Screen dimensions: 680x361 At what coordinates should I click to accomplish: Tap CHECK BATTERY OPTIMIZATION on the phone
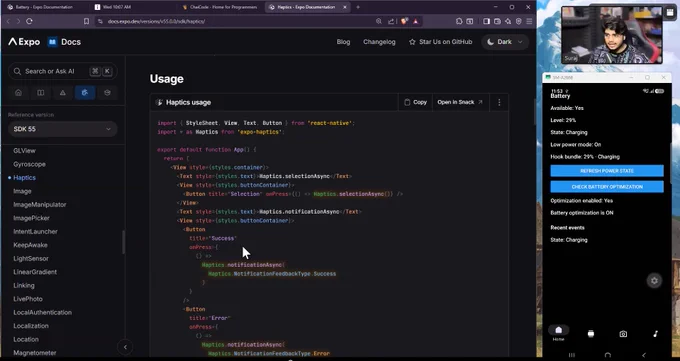pyautogui.click(x=607, y=187)
